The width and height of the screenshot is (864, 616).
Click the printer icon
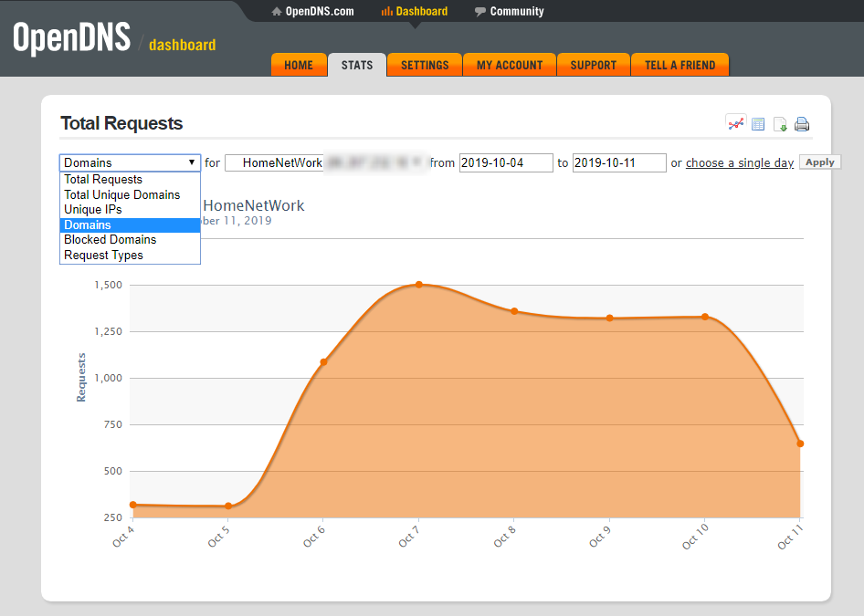(802, 124)
